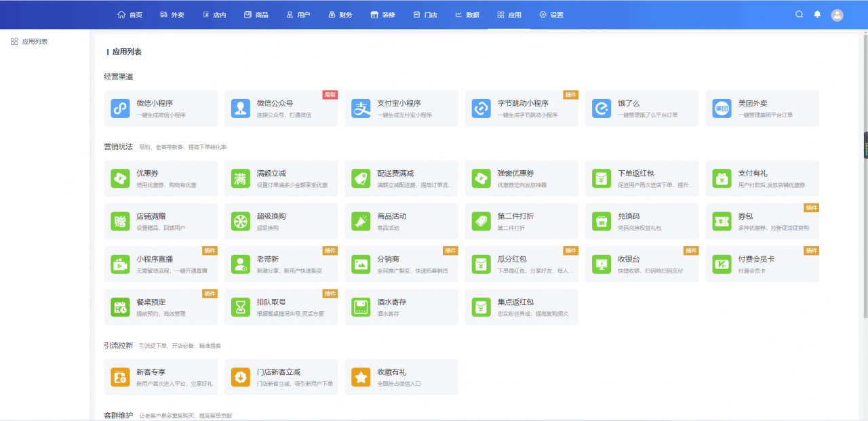Select the Ele.me app icon
The height and width of the screenshot is (421, 868).
601,108
